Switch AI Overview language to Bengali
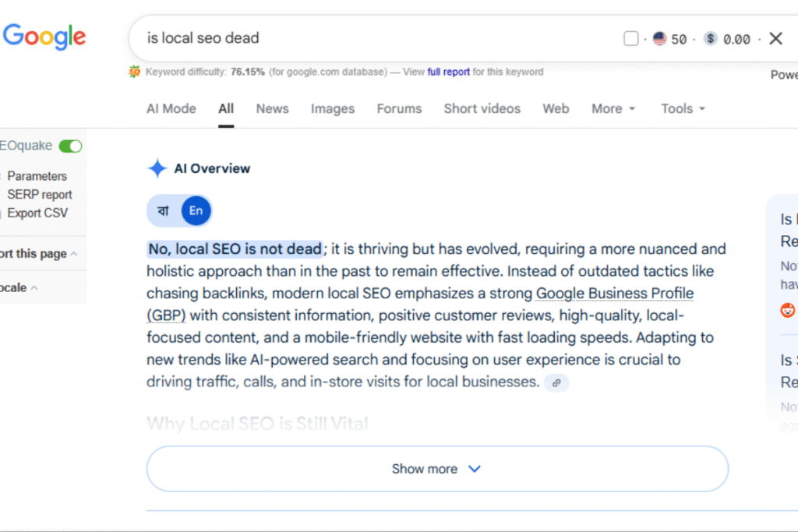798x532 pixels. point(164,211)
